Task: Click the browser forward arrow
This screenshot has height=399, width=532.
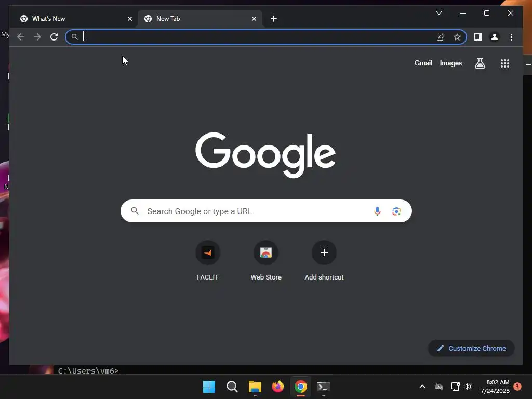Action: point(37,37)
